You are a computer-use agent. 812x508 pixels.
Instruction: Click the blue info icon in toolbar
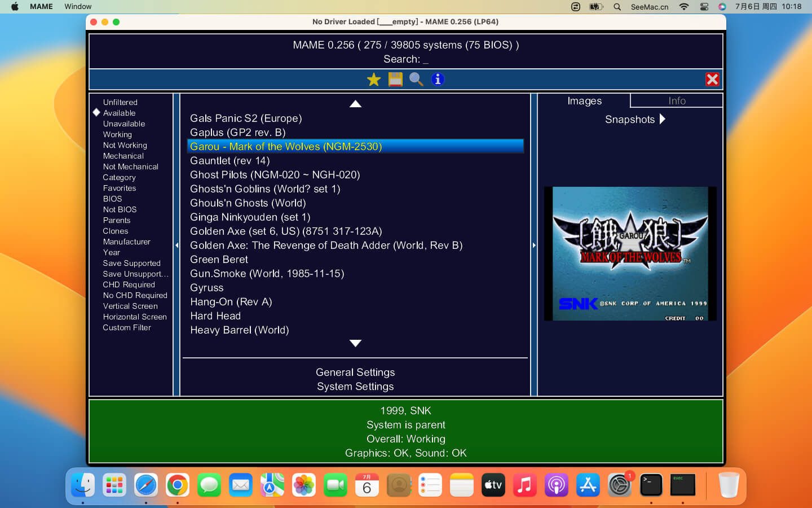point(438,80)
